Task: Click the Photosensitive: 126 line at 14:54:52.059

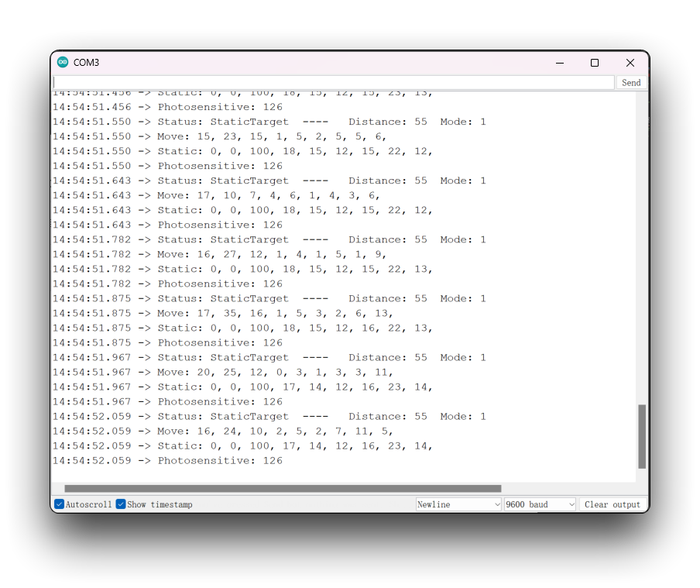Action: click(x=167, y=461)
